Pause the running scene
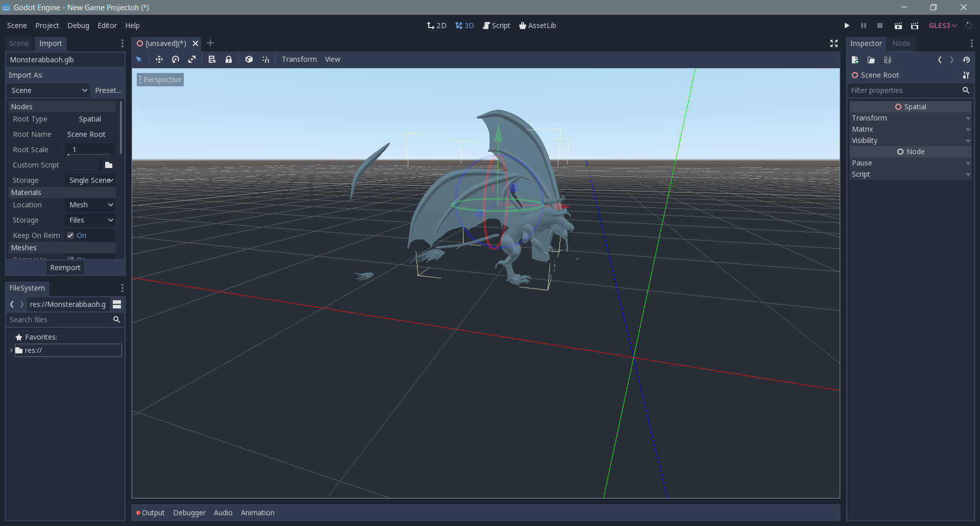980x526 pixels. pyautogui.click(x=864, y=26)
